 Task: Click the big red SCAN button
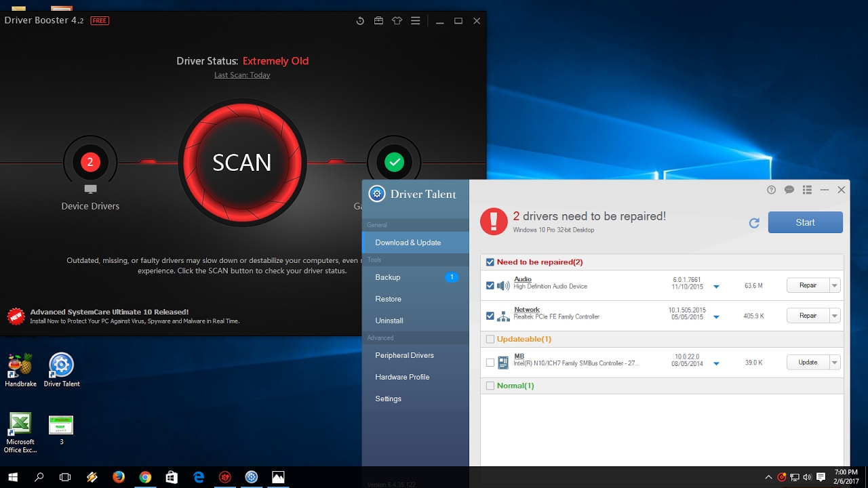point(242,163)
